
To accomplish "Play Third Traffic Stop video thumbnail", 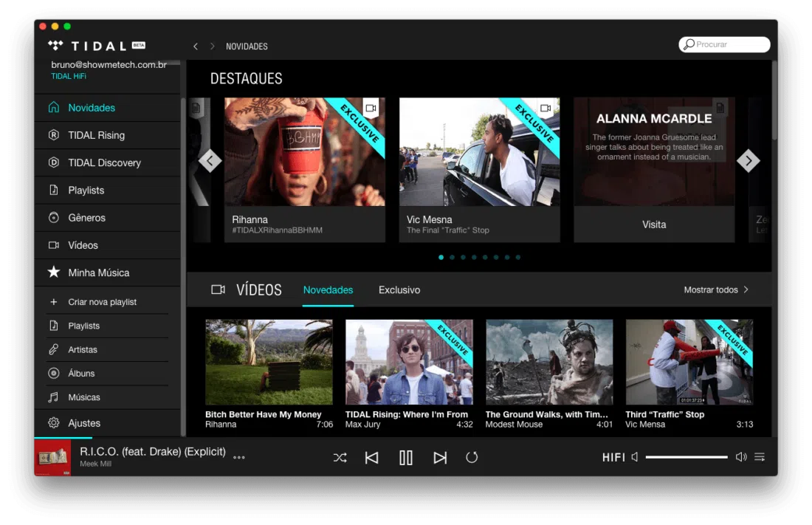I will (689, 362).
